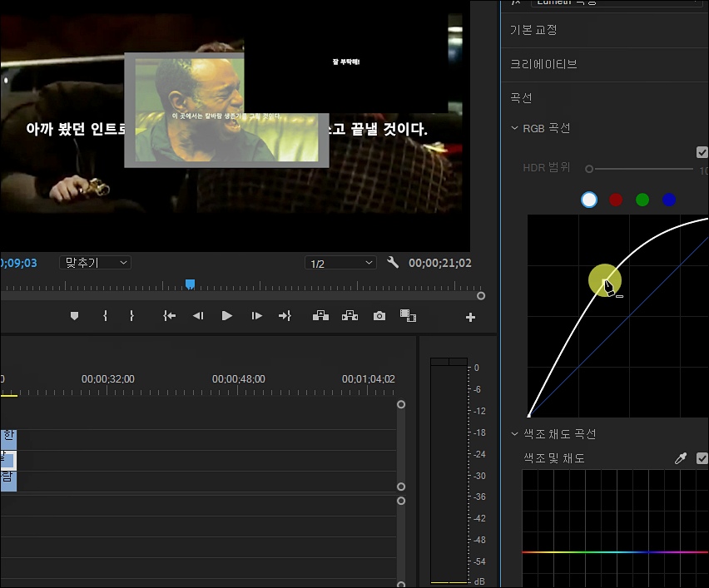Click the Extract button

pyautogui.click(x=350, y=315)
